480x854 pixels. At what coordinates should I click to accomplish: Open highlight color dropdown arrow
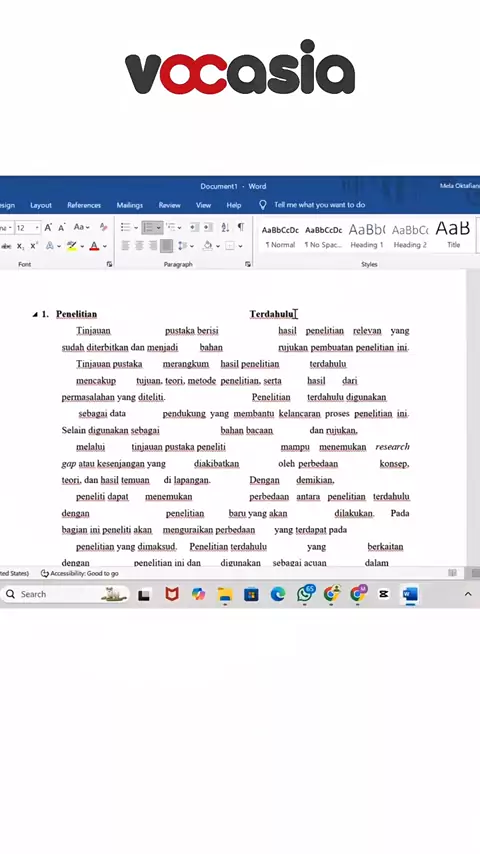click(82, 246)
